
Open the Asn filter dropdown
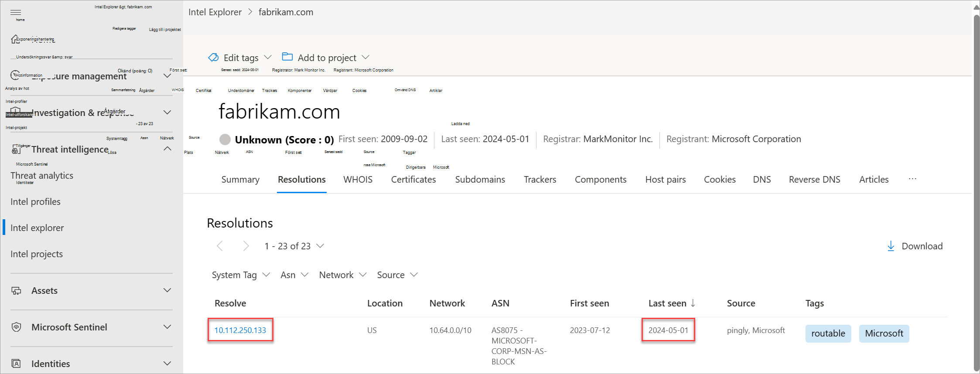294,275
